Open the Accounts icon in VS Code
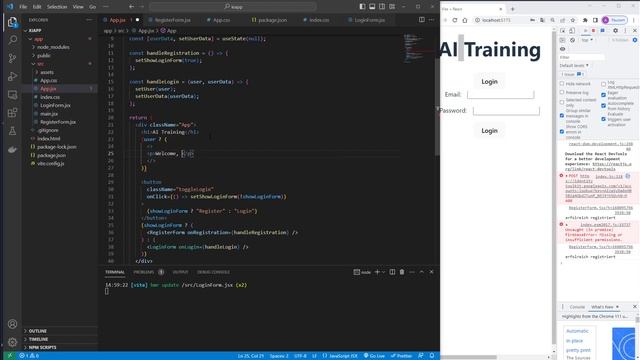This screenshot has height=360, width=640. (12, 324)
